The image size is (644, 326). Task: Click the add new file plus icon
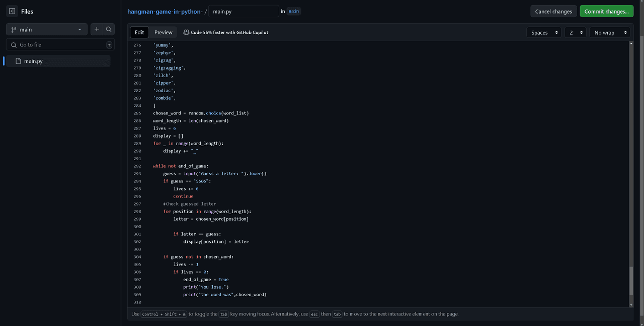tap(97, 30)
